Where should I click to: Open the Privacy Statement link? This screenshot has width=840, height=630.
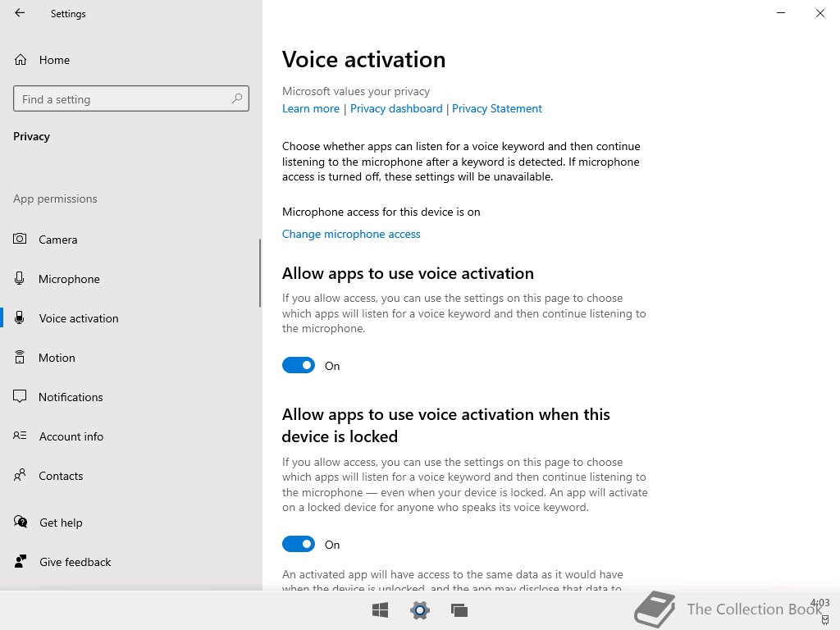(497, 109)
